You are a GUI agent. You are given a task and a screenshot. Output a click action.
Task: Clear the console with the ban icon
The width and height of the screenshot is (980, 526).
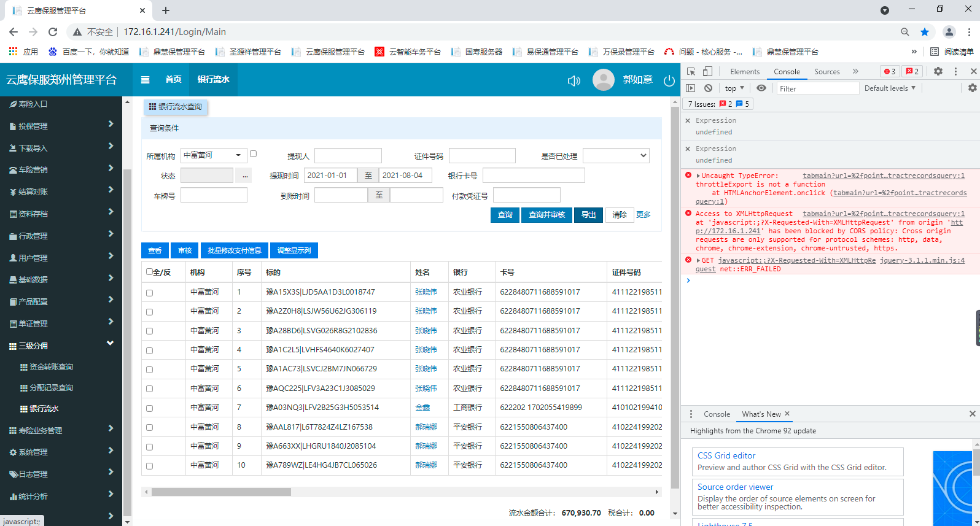(x=708, y=88)
